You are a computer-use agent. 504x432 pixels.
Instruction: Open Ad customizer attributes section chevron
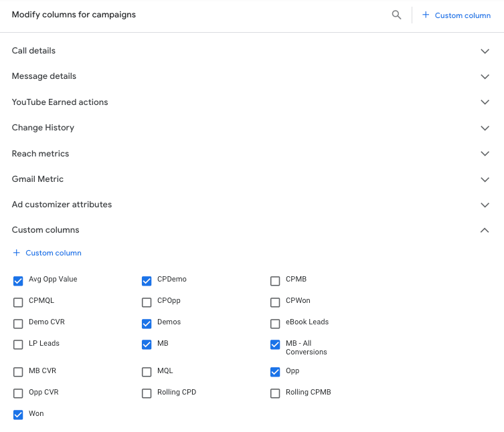point(485,205)
